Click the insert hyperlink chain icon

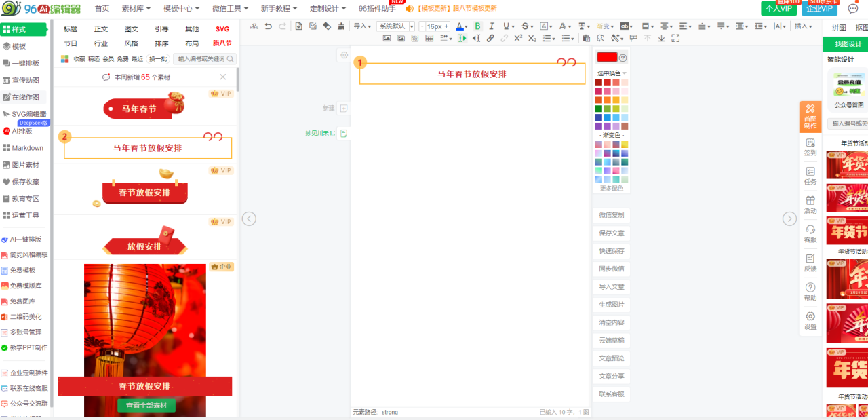pos(490,39)
